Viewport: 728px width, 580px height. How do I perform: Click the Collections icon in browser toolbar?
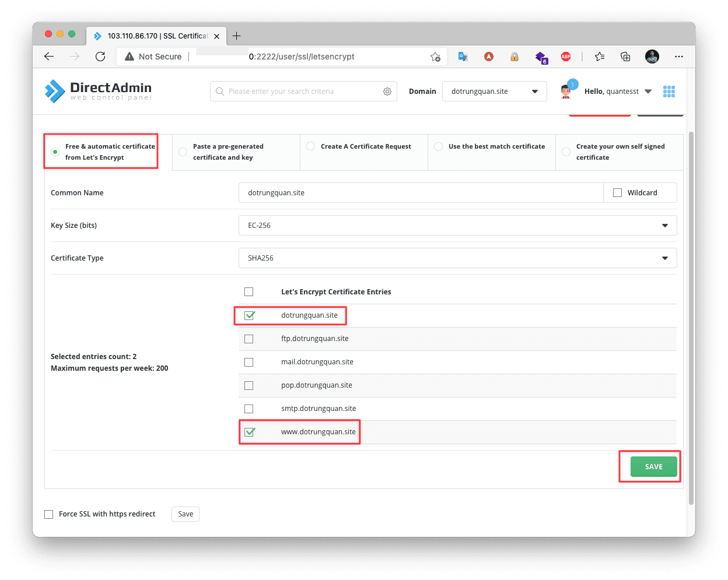pyautogui.click(x=625, y=57)
